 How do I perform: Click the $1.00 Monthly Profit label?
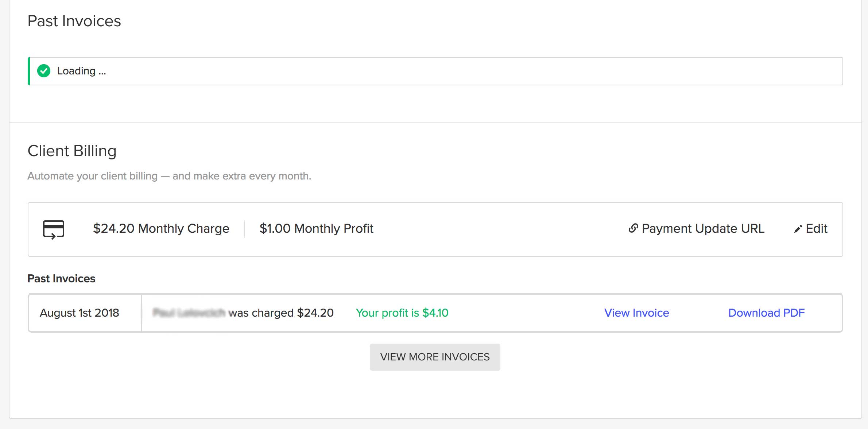tap(316, 229)
